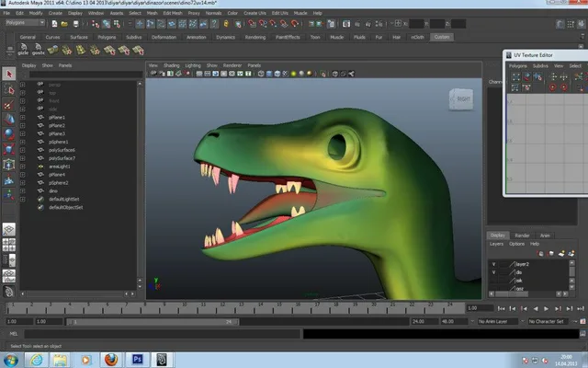Viewport: 588px width, 368px height.
Task: Select pSphere1 in the Outliner
Action: click(58, 142)
